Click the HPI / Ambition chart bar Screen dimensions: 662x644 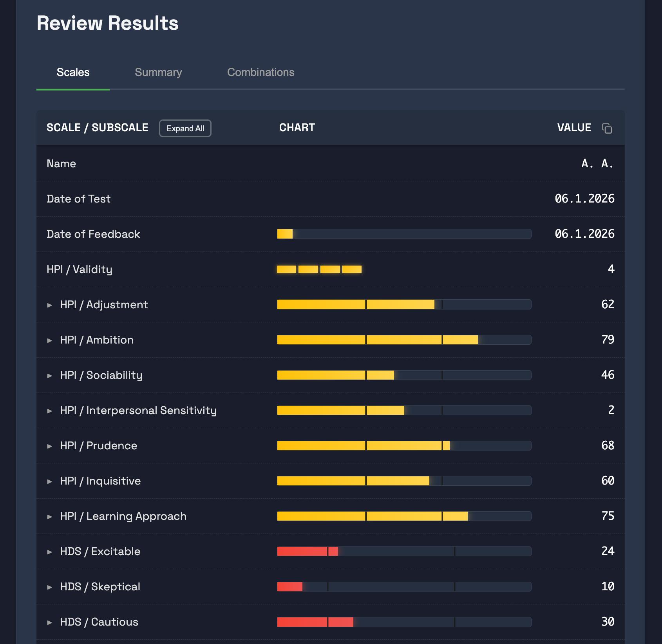pos(404,340)
